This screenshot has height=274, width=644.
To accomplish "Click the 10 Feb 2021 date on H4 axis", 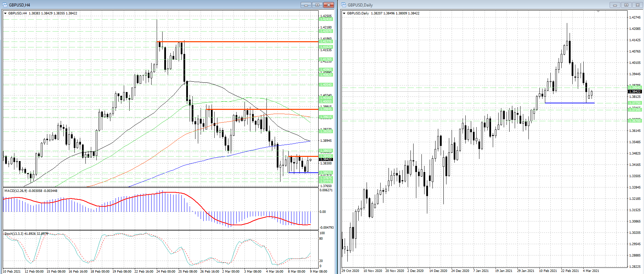I will point(12,271).
